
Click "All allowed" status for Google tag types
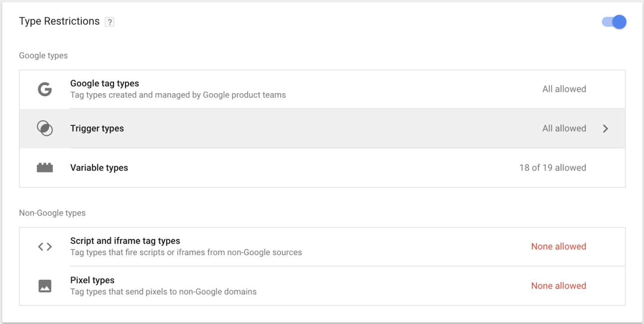(x=564, y=89)
